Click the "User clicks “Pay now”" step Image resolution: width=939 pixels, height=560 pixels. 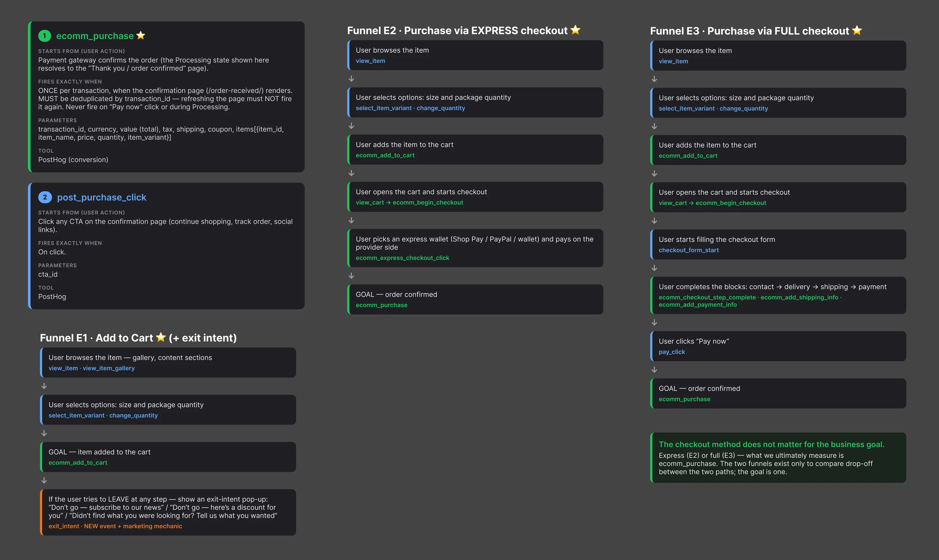pos(694,341)
